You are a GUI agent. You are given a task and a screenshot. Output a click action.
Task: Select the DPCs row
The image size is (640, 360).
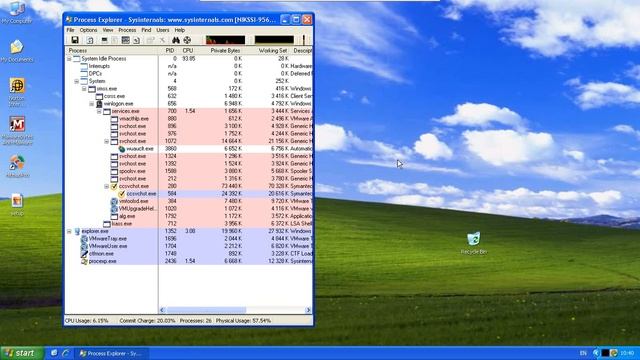[189, 73]
